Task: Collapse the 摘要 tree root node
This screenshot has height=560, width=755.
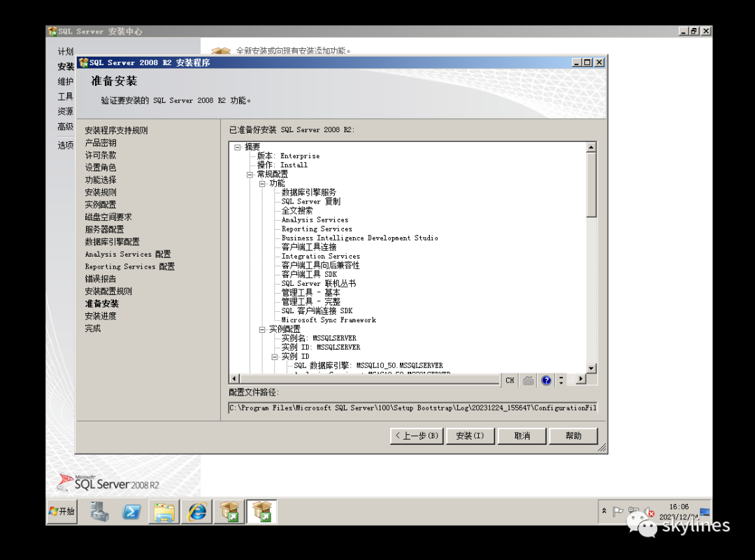Action: pyautogui.click(x=238, y=147)
